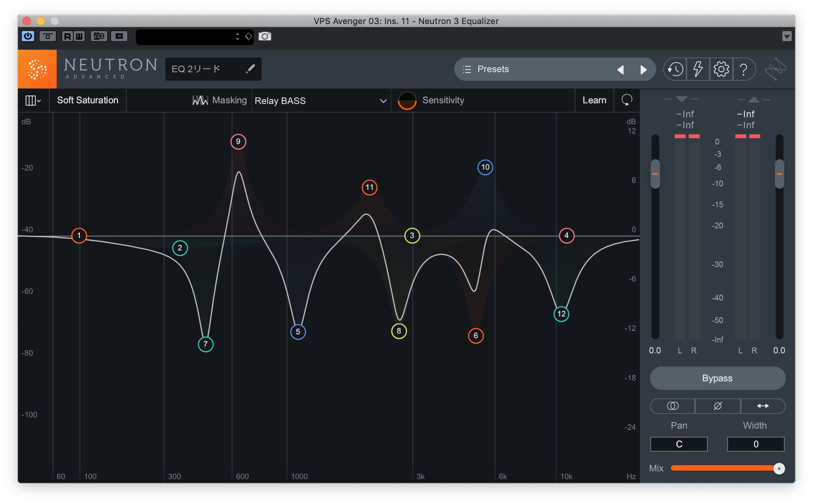Viewport: 813px width, 504px height.
Task: Click the lightning bolt zero latency icon
Action: coord(698,70)
